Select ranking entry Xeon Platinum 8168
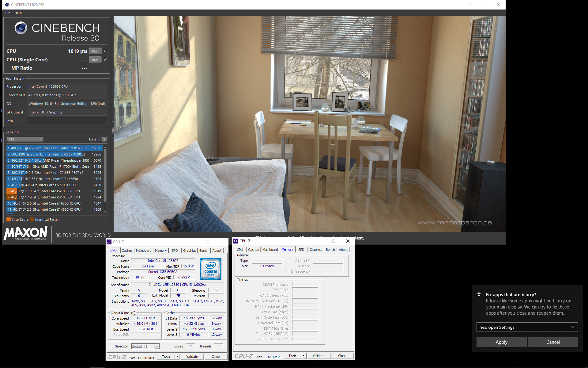Image resolution: width=588 pixels, height=368 pixels. pos(54,148)
